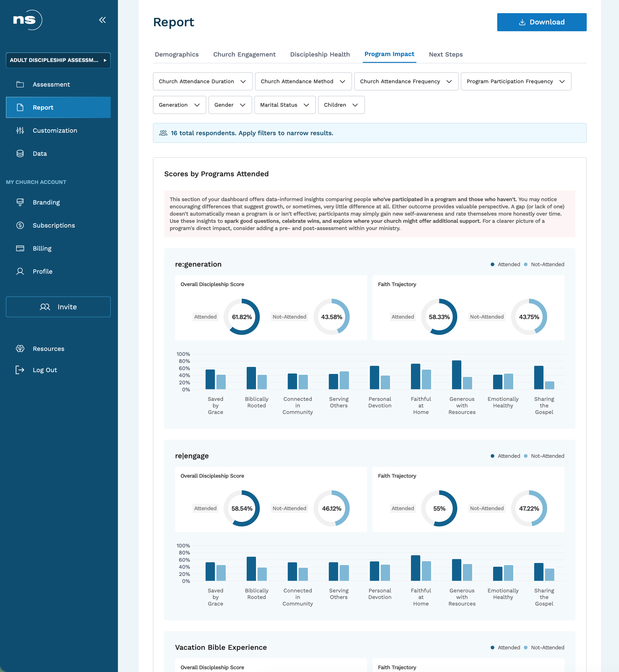Click the Customization sliders icon
This screenshot has height=672, width=619.
tap(20, 131)
